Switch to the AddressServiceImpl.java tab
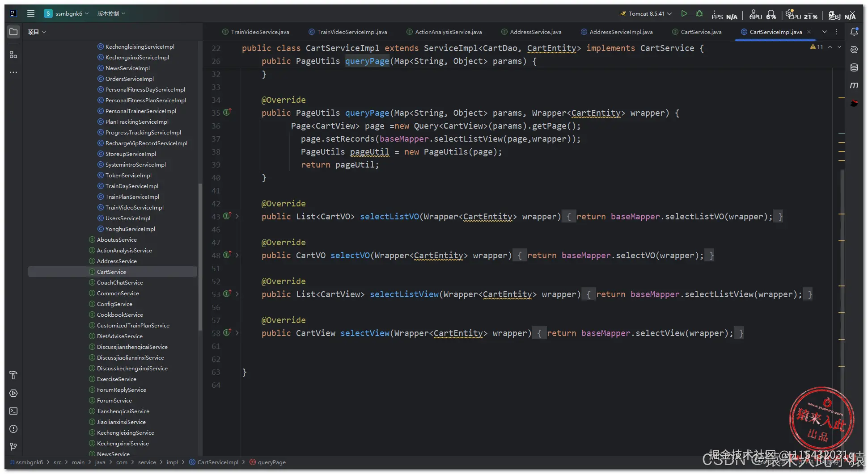The image size is (868, 474). tap(617, 32)
